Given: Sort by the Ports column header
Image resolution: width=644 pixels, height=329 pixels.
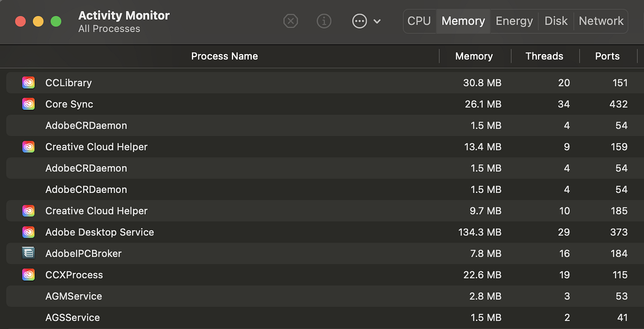Looking at the screenshot, I should coord(607,56).
